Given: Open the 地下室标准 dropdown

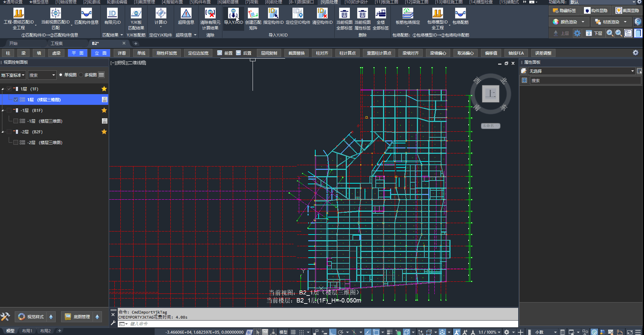Looking at the screenshot, I should (13, 75).
